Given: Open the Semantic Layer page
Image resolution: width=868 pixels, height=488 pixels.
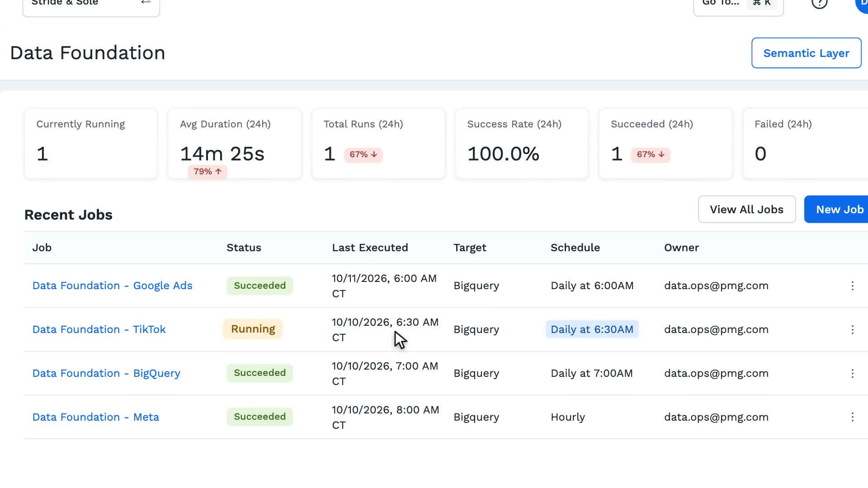Looking at the screenshot, I should pyautogui.click(x=806, y=53).
